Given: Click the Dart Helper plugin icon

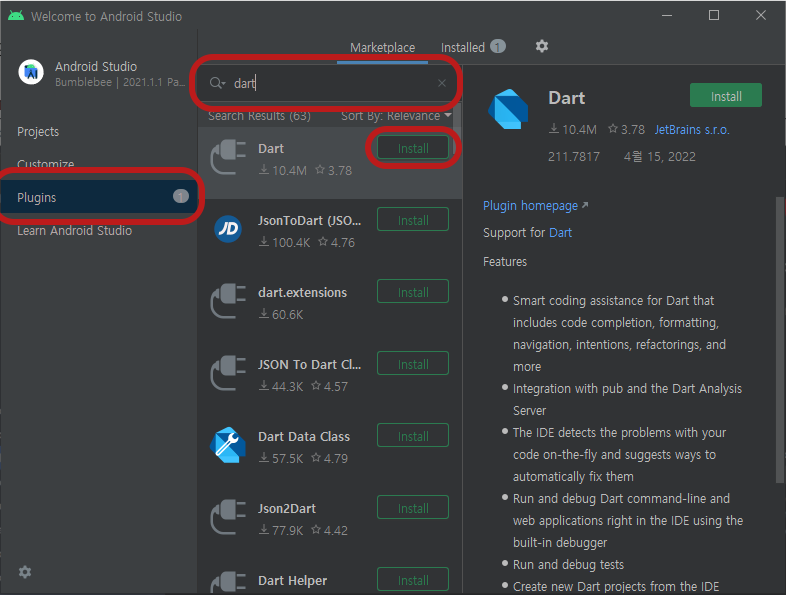Looking at the screenshot, I should coord(228,582).
